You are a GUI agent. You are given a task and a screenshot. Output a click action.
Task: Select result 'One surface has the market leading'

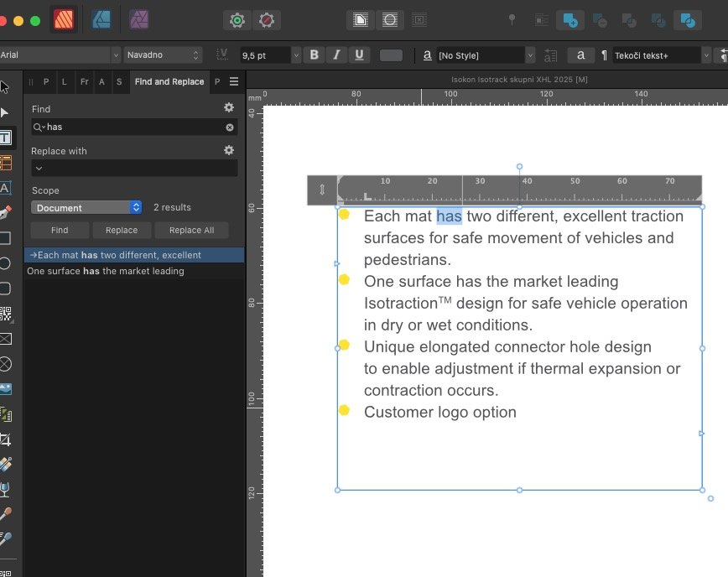click(134, 271)
